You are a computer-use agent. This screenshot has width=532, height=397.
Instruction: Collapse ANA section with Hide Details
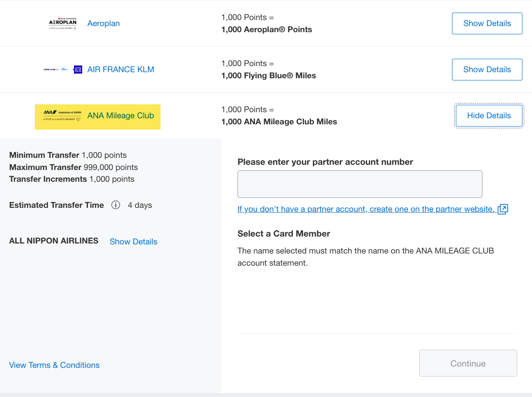pos(489,116)
